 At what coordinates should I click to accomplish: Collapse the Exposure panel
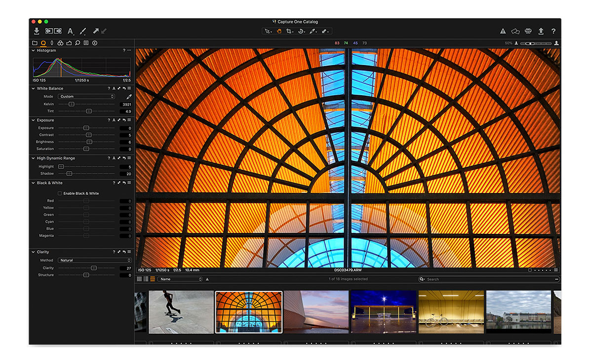[33, 120]
